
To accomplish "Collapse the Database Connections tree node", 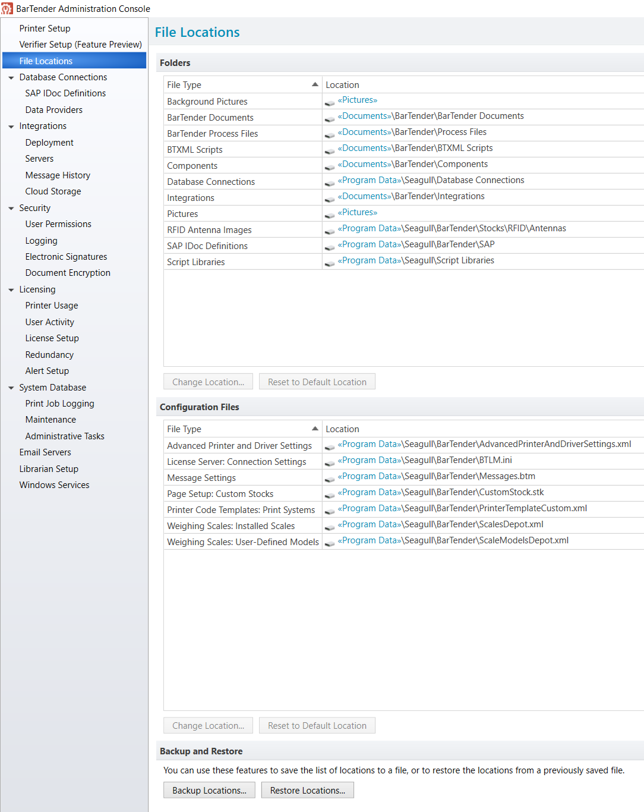I will 11,78.
